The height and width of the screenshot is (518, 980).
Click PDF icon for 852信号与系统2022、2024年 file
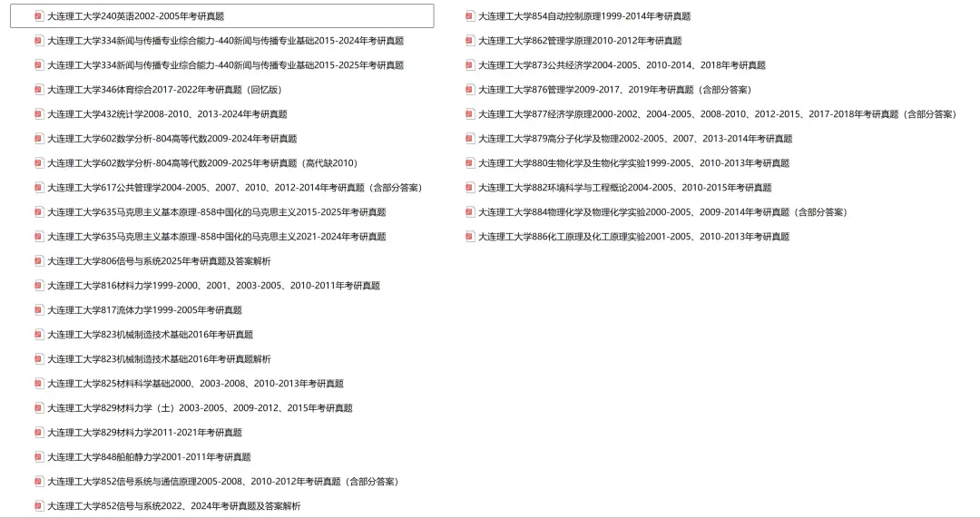click(x=39, y=505)
